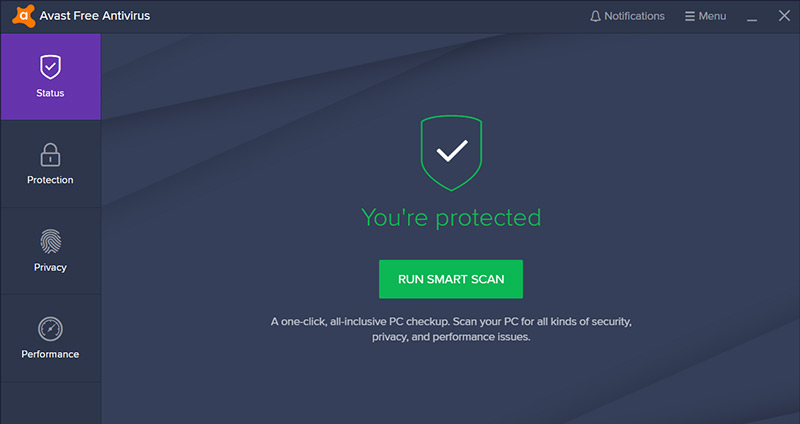Click the large green shield checkmark
Viewport: 800px width, 424px height.
coord(451,153)
